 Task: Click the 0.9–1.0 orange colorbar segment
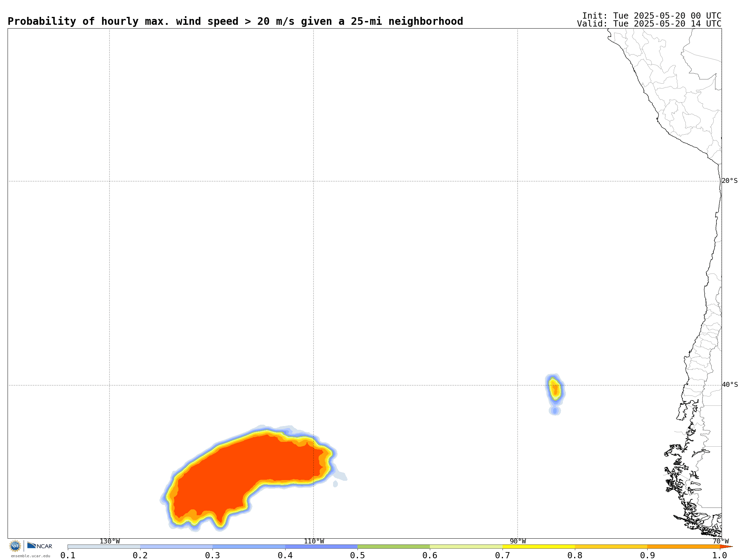point(683,547)
